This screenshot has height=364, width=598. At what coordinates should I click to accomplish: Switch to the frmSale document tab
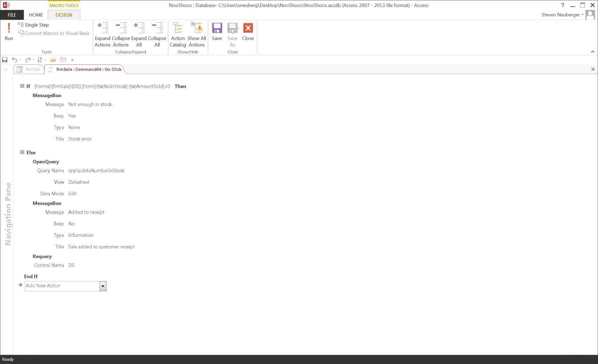(29, 70)
